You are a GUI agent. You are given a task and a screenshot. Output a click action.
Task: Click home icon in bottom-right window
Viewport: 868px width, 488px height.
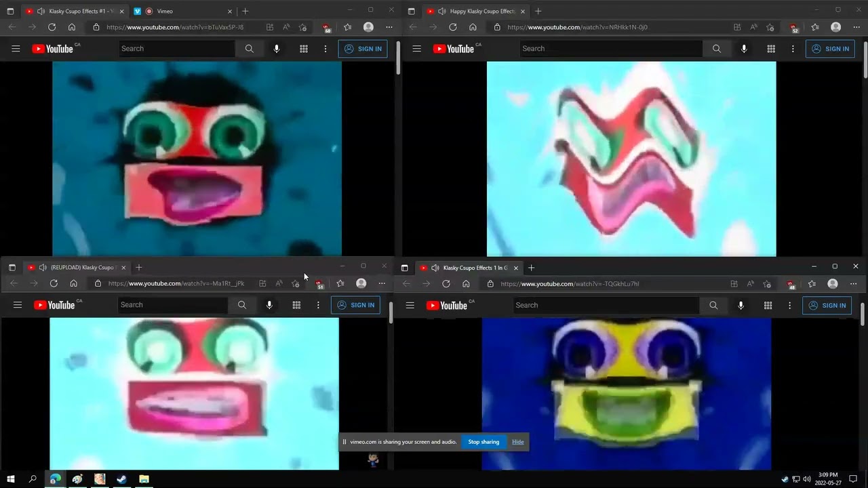pyautogui.click(x=466, y=284)
